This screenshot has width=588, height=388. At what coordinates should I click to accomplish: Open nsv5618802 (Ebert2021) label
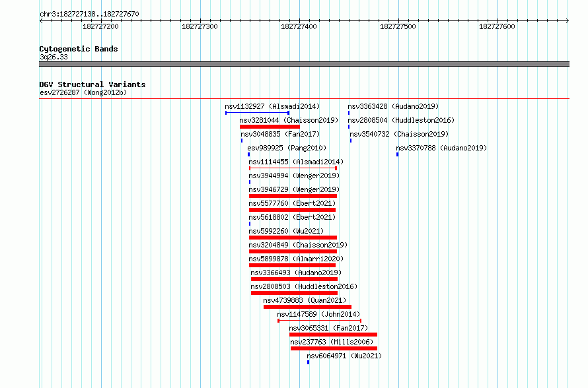292,217
